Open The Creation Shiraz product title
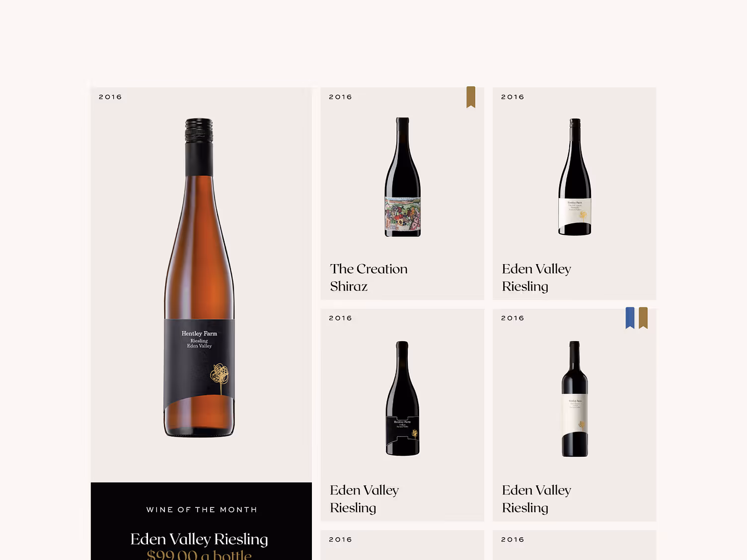 369,278
